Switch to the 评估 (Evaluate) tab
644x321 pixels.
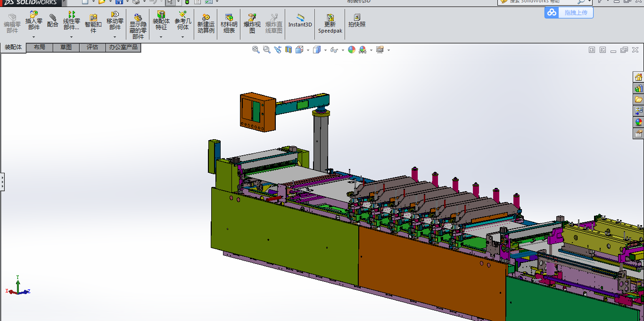click(x=92, y=47)
